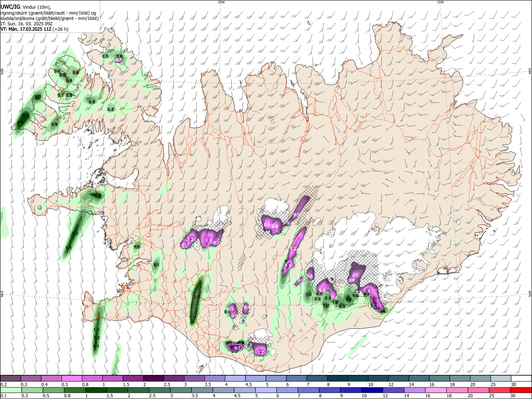Pick the lilac bottom-row swatch labeled 14
The image size is (532, 399).
coord(415,390)
